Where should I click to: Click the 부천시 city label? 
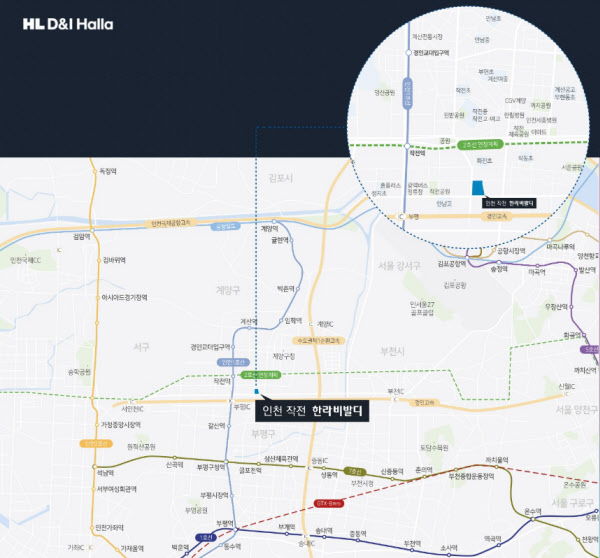point(392,351)
